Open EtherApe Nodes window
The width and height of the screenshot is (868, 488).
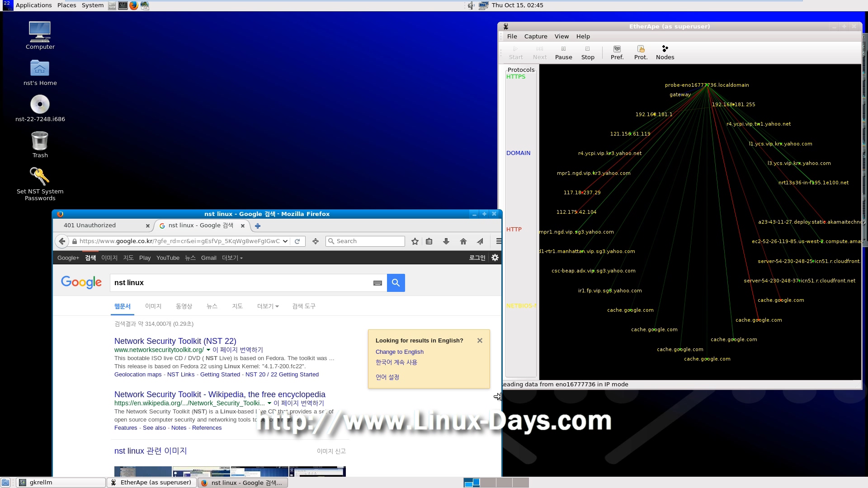tap(665, 52)
